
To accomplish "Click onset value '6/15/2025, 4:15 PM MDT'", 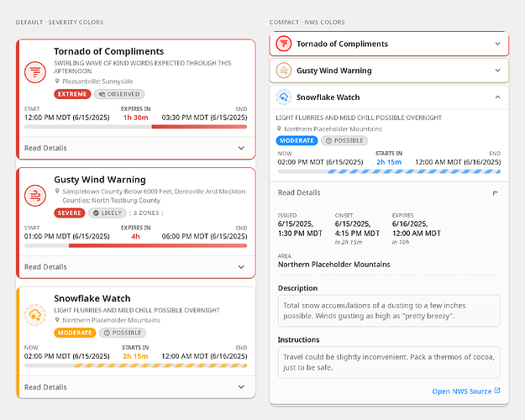I will coord(357,228).
